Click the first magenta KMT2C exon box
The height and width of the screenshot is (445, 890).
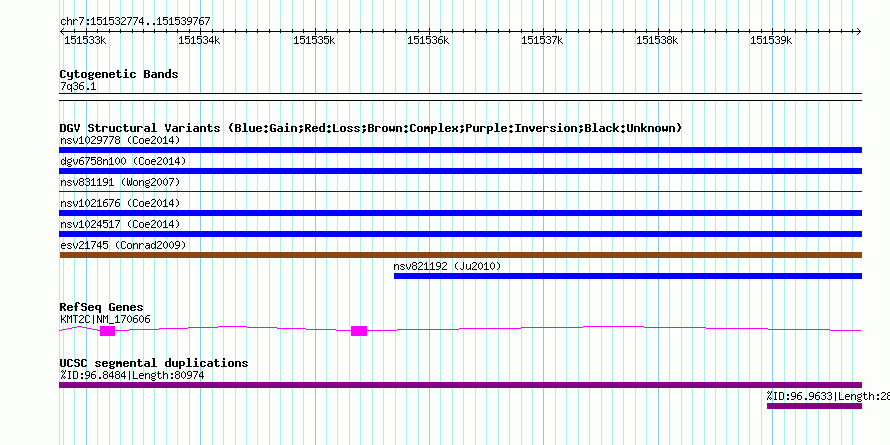tap(107, 331)
